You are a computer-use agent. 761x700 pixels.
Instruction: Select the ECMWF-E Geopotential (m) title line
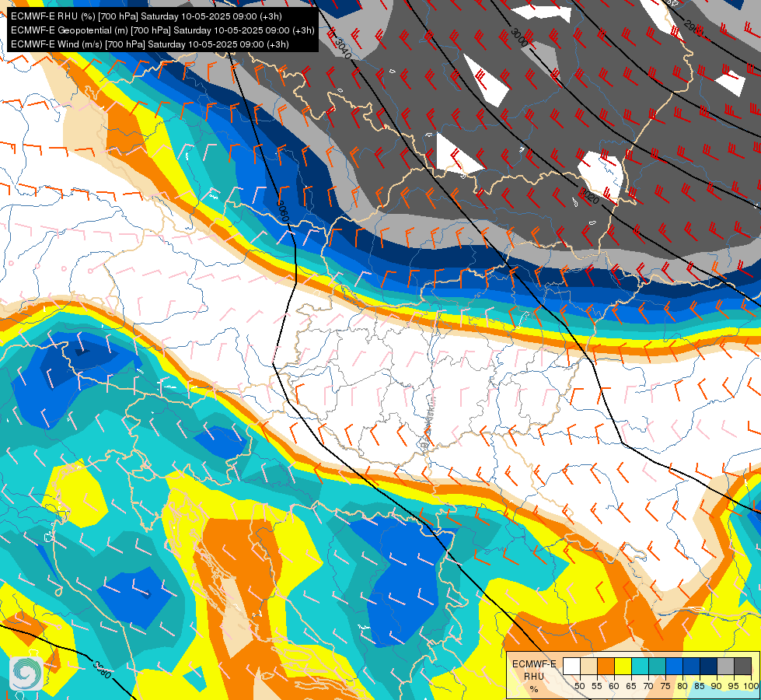point(162,30)
